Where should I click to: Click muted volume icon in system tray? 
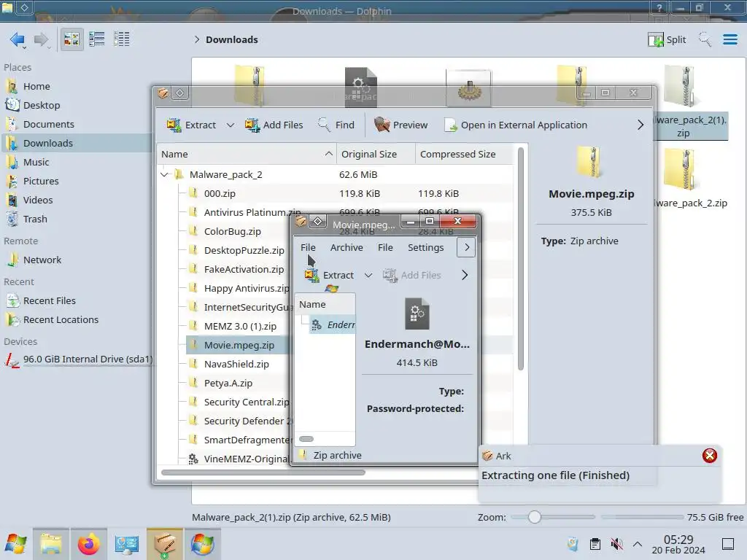[x=616, y=544]
